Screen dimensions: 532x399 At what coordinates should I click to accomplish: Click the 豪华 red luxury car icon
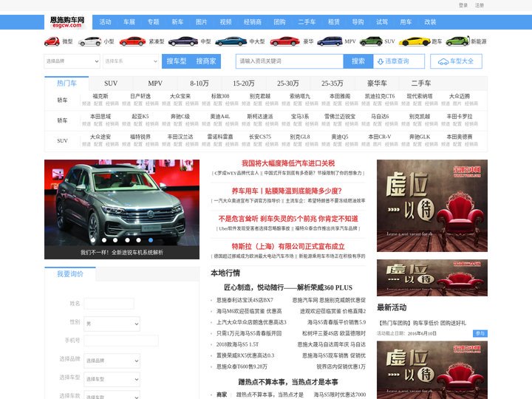tap(285, 41)
